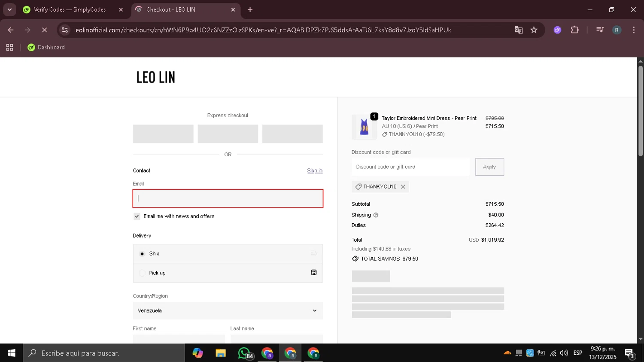Click third express checkout button placeholder
This screenshot has width=644, height=362.
(x=292, y=134)
